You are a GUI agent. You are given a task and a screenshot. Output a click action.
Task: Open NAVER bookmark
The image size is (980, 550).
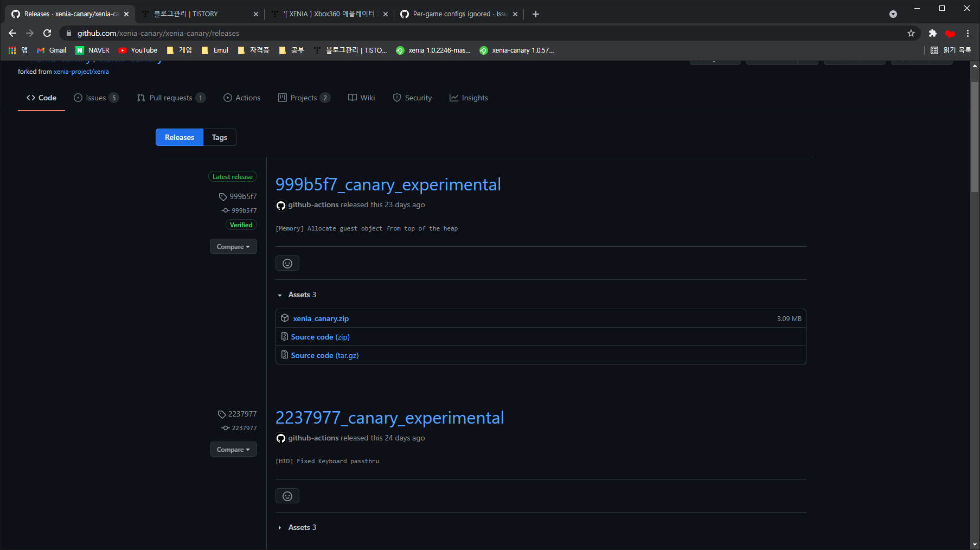[92, 50]
